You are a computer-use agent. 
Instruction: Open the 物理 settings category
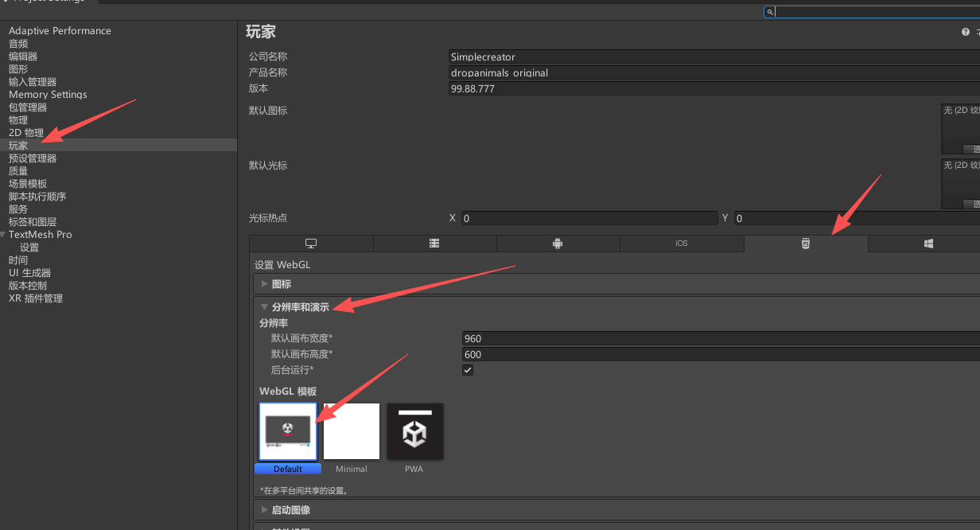coord(18,120)
